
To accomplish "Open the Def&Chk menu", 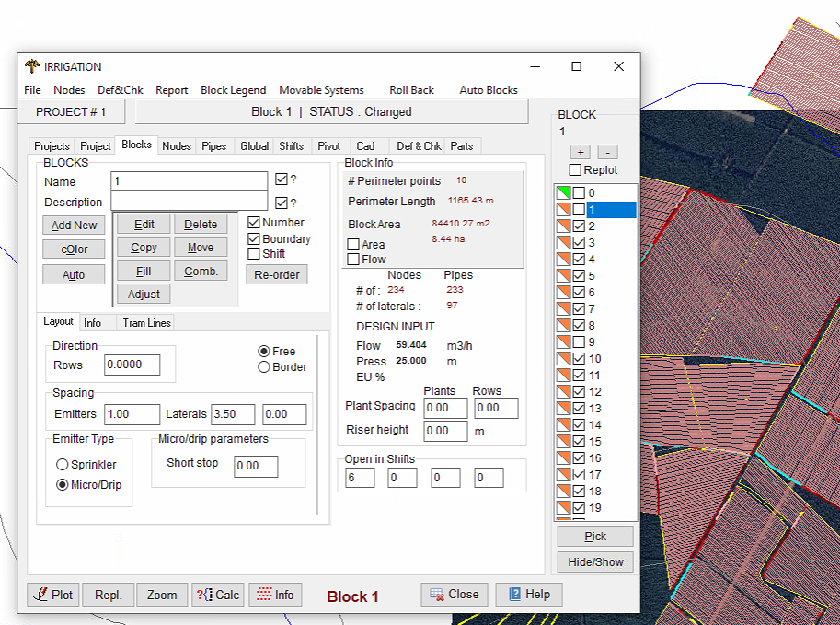I will tap(120, 90).
